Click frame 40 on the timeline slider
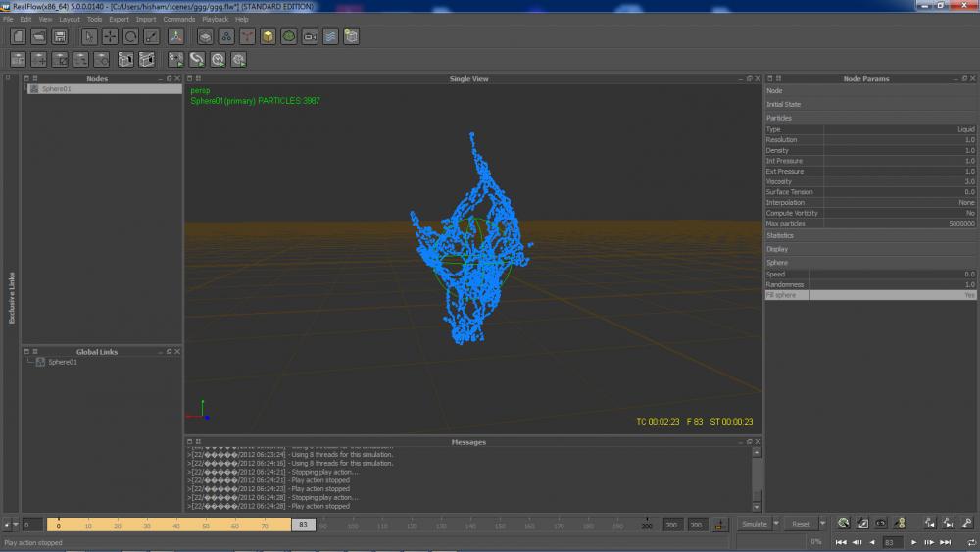This screenshot has width=980, height=552. click(x=176, y=526)
